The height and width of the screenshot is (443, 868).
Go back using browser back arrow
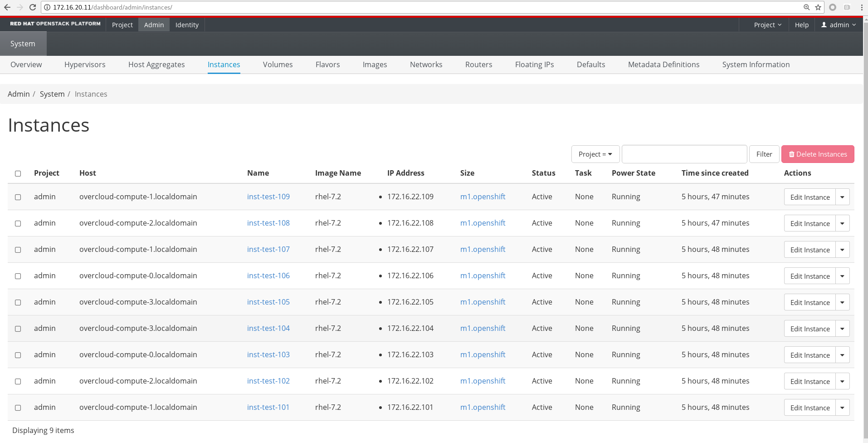pyautogui.click(x=7, y=7)
